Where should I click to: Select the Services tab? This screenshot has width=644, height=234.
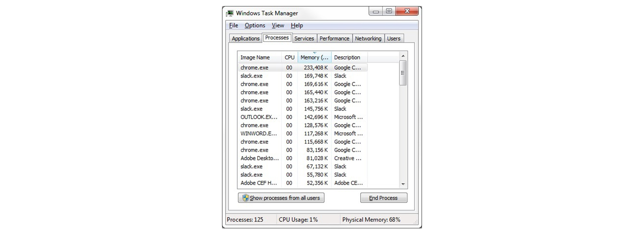304,39
